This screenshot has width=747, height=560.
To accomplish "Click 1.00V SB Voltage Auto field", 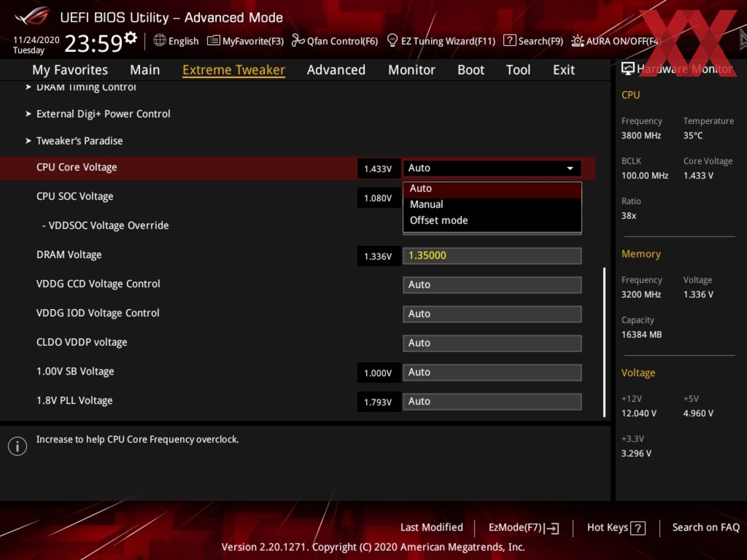I will coord(492,372).
